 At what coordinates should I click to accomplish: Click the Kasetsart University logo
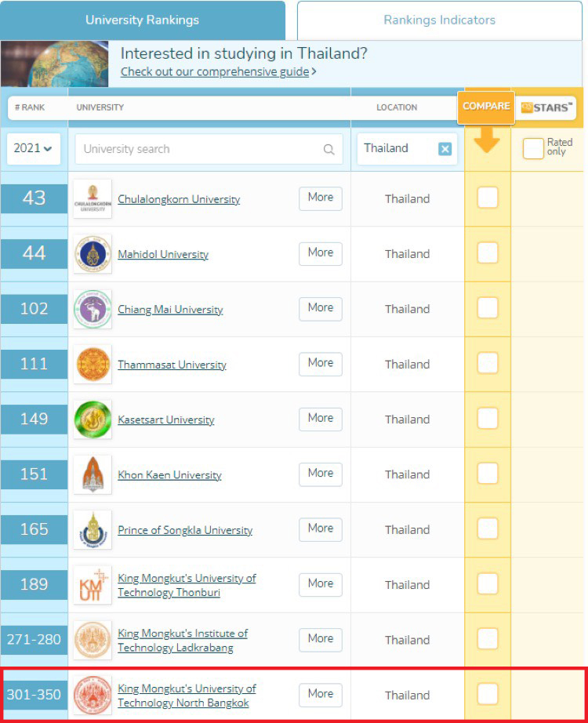(x=93, y=420)
